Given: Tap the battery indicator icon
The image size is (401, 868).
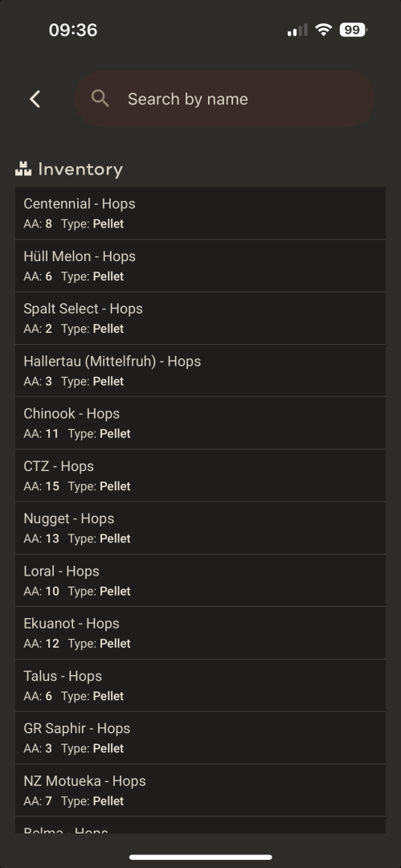Looking at the screenshot, I should (354, 30).
